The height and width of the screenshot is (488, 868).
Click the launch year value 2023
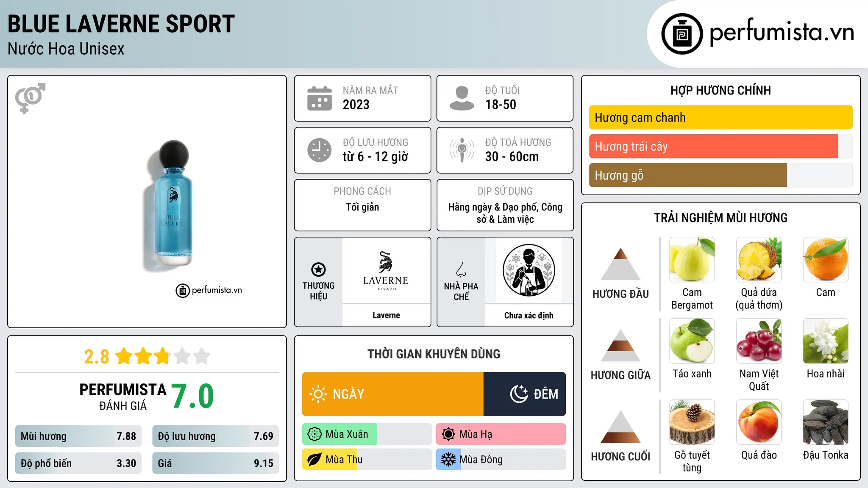coord(356,105)
